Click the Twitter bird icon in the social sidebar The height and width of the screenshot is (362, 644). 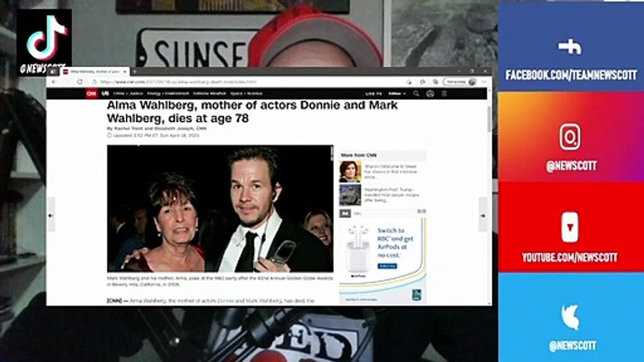click(570, 317)
